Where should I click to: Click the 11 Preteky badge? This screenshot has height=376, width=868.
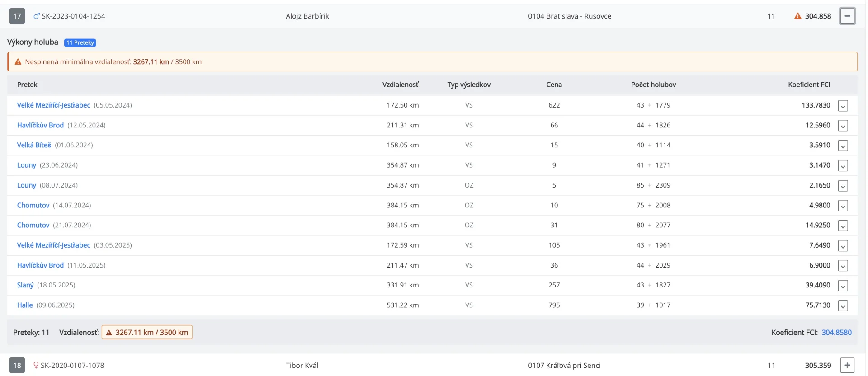tap(80, 42)
